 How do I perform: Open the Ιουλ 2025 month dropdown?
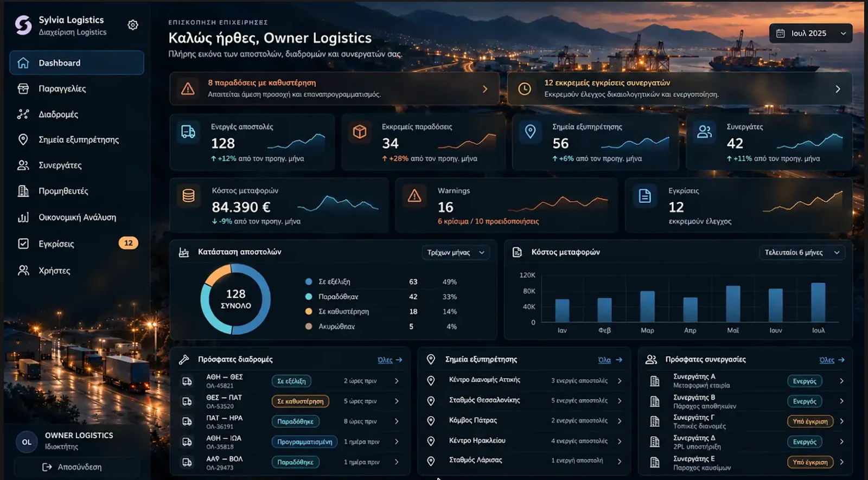click(810, 33)
